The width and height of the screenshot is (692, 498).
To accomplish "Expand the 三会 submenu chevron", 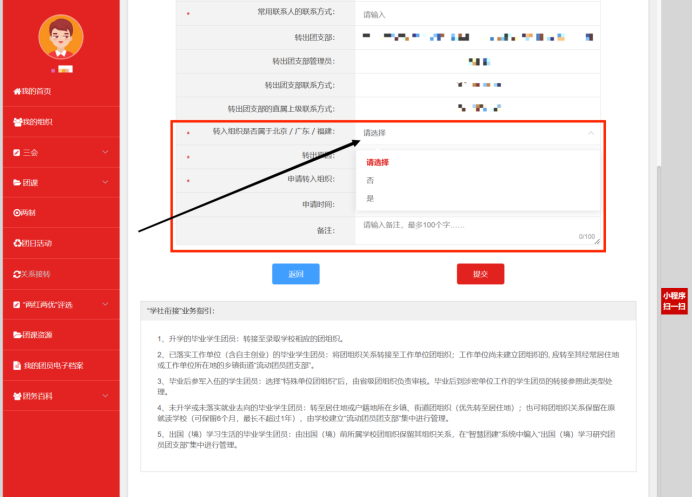I will [x=106, y=152].
